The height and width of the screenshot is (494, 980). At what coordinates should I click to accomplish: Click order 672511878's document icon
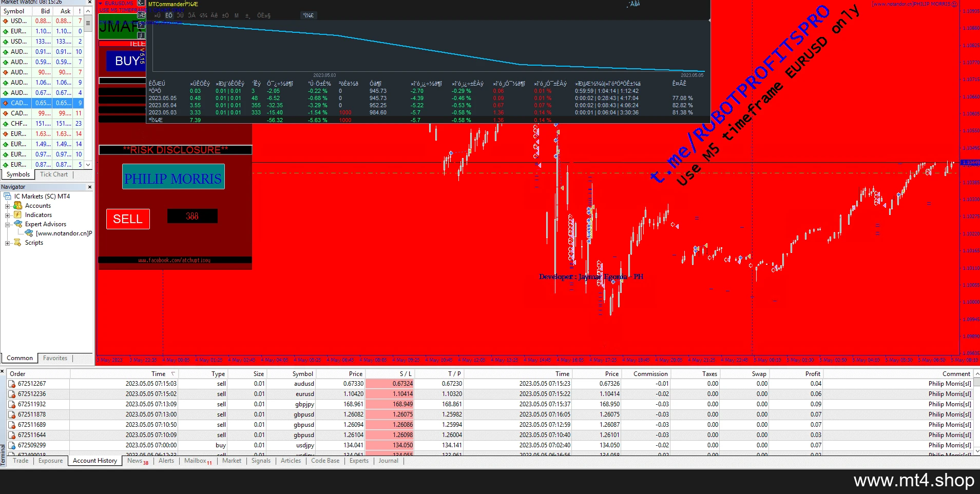point(12,414)
